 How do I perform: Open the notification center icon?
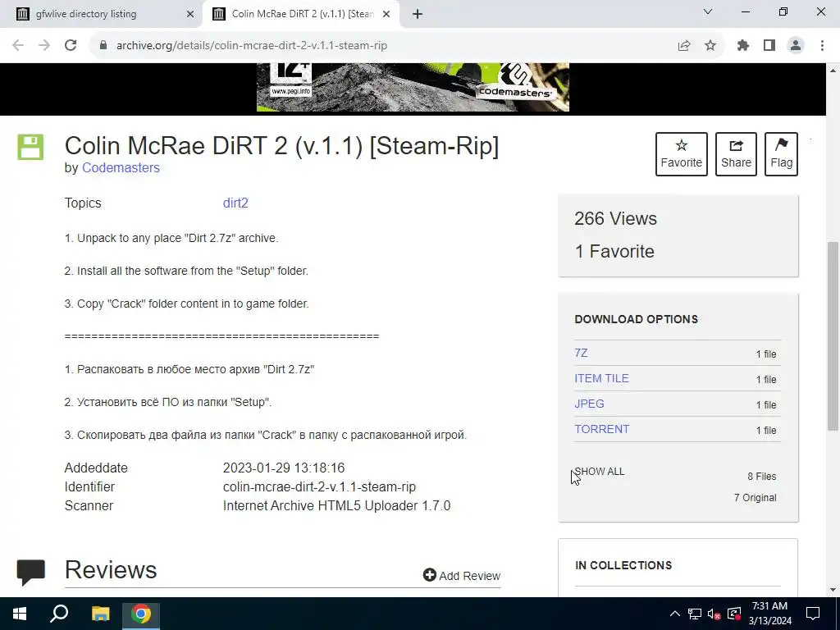(813, 614)
